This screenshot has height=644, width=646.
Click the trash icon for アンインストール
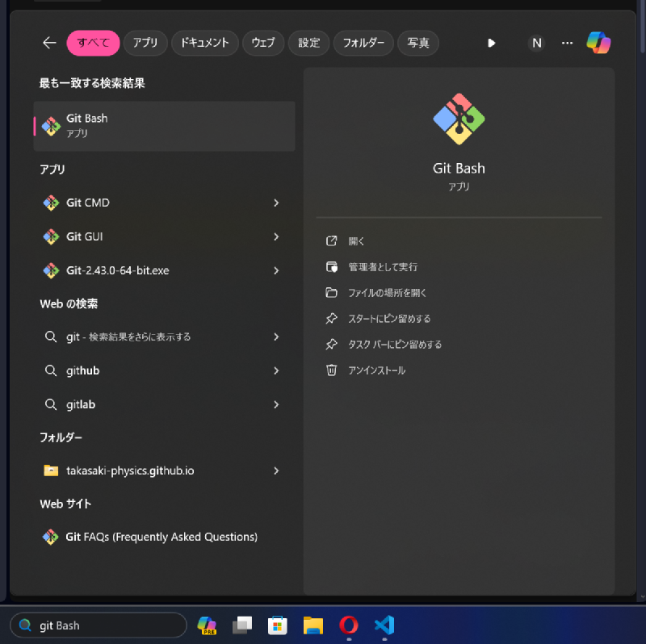331,370
